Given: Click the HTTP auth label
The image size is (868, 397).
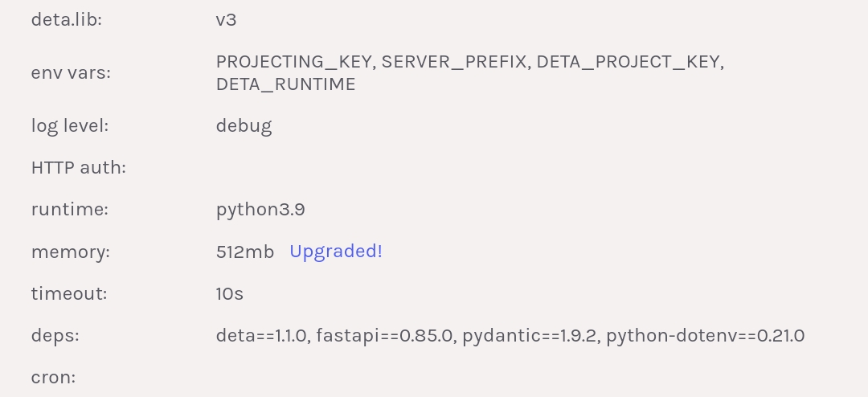Looking at the screenshot, I should click(79, 168).
